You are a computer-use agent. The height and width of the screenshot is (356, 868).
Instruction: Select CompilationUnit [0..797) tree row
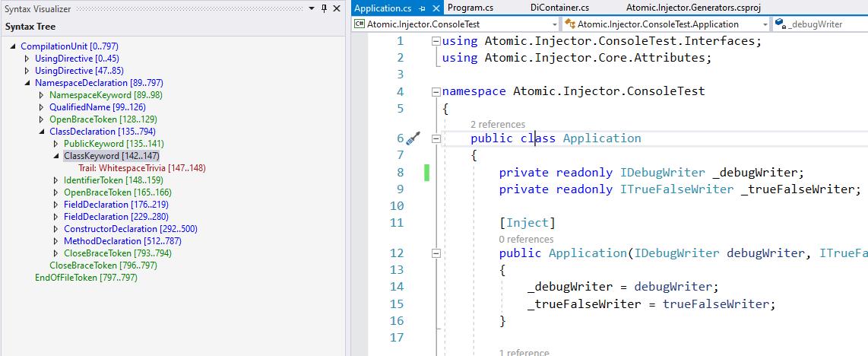pyautogui.click(x=69, y=46)
